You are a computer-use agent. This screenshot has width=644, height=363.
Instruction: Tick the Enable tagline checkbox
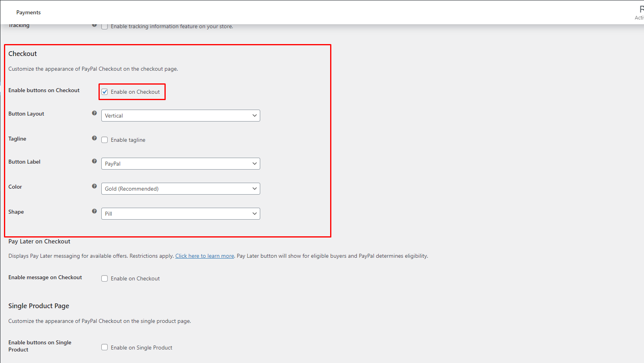(x=104, y=140)
